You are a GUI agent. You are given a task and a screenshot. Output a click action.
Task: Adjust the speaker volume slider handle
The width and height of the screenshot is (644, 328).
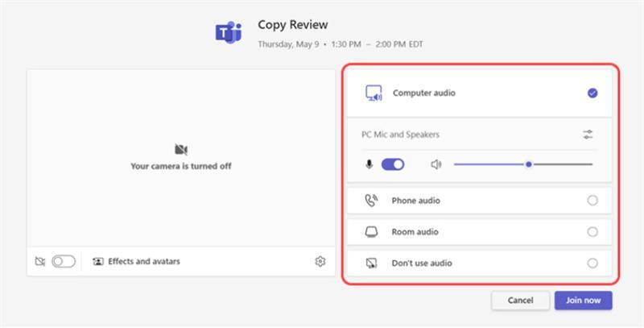[x=529, y=164]
